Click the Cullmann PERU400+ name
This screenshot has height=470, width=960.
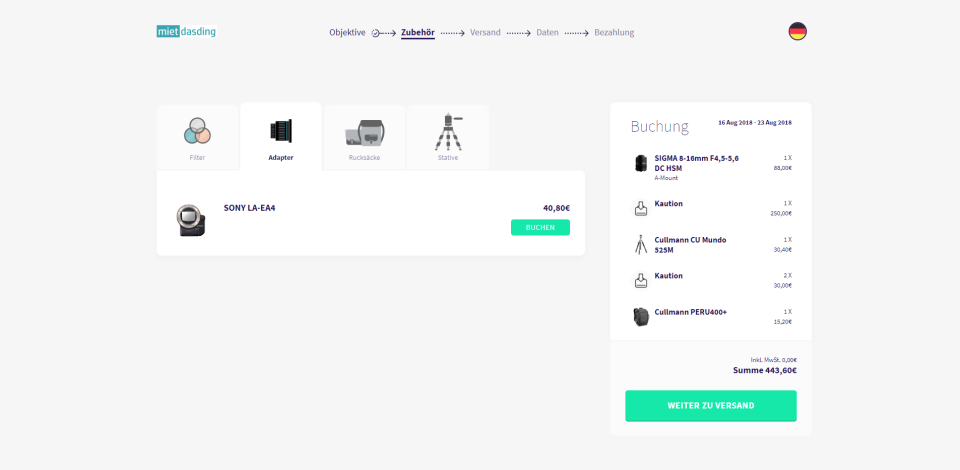point(691,312)
